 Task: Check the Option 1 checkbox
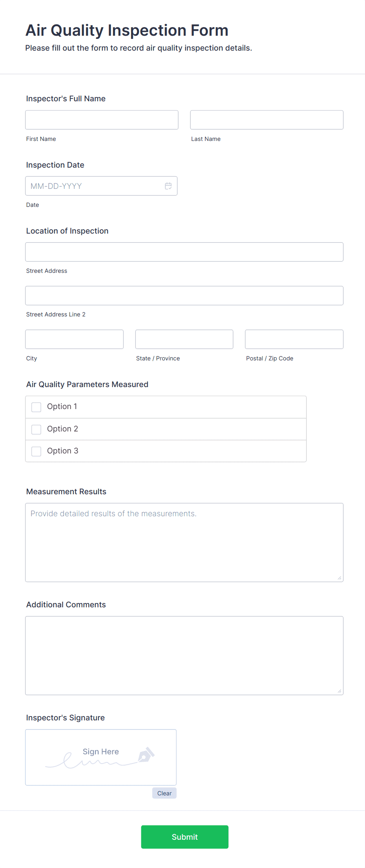pyautogui.click(x=36, y=407)
